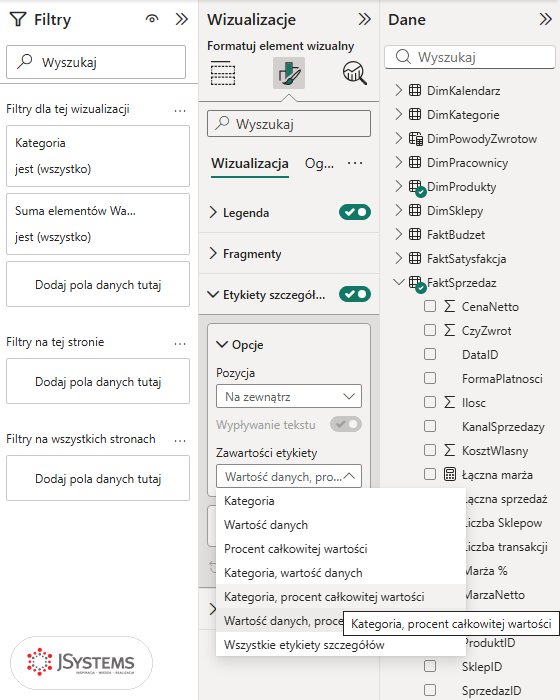
Task: Check the CenaNetto field checkbox
Action: (x=430, y=306)
